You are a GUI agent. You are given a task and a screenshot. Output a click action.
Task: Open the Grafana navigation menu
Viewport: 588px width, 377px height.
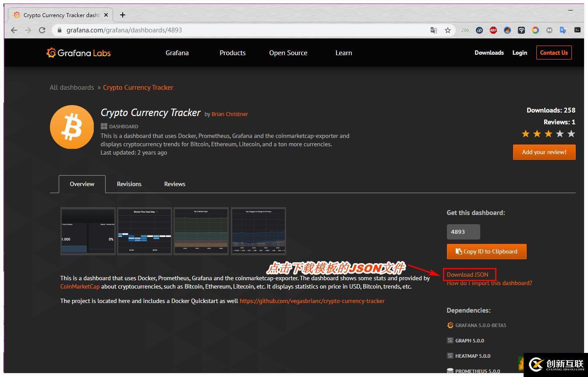[x=177, y=53]
